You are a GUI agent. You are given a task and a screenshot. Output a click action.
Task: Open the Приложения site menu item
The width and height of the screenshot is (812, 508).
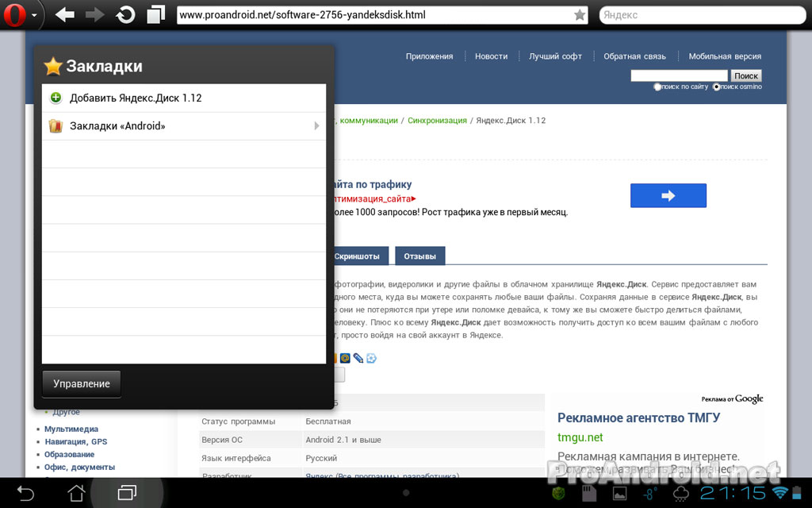coord(429,56)
